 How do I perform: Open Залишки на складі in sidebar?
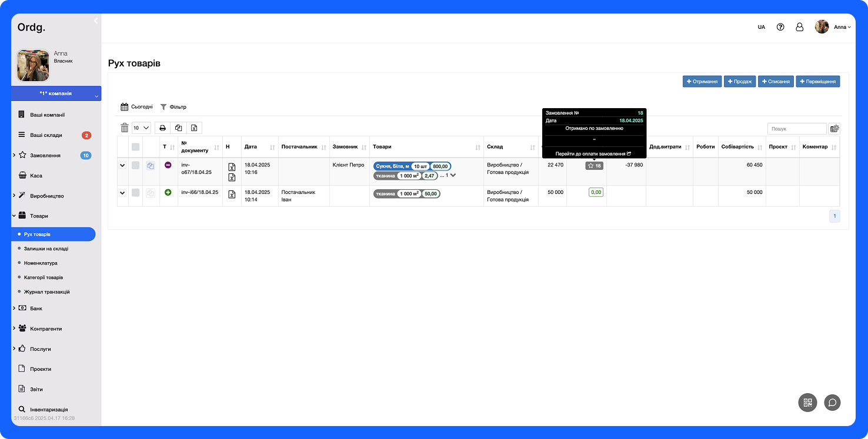point(46,249)
